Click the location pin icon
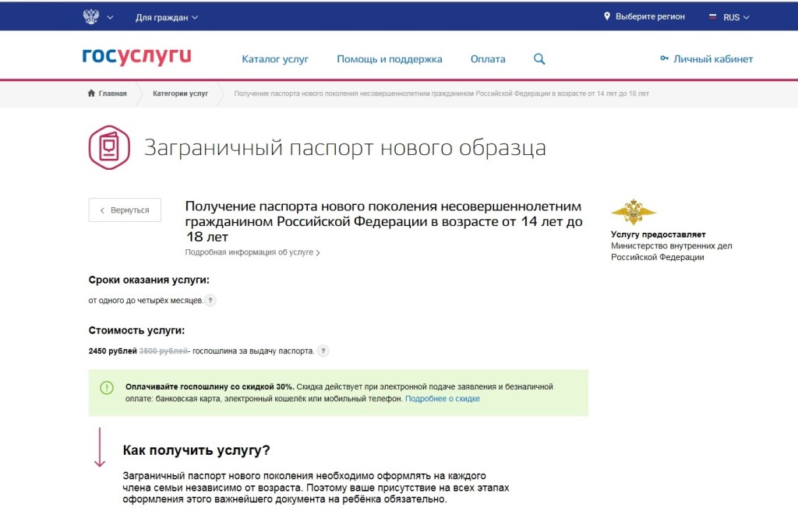This screenshot has width=798, height=532. pos(606,16)
